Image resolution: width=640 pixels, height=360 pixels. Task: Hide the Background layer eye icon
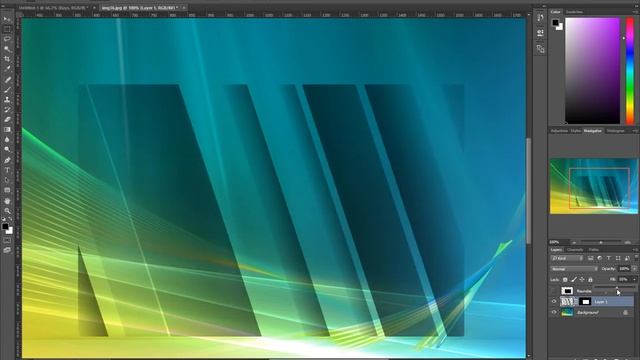[x=554, y=312]
